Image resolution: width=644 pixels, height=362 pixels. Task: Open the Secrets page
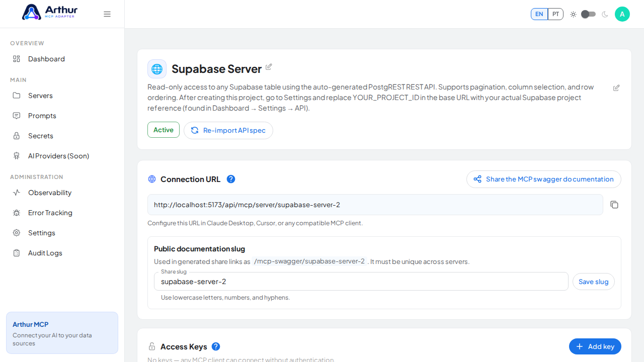(x=62, y=136)
